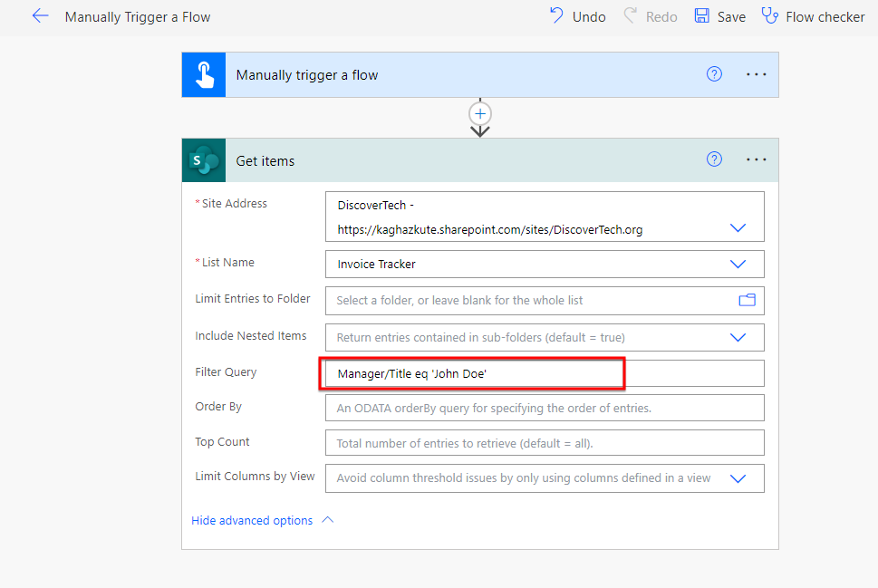This screenshot has width=878, height=588.
Task: Click the Top Count input field
Action: [x=545, y=443]
